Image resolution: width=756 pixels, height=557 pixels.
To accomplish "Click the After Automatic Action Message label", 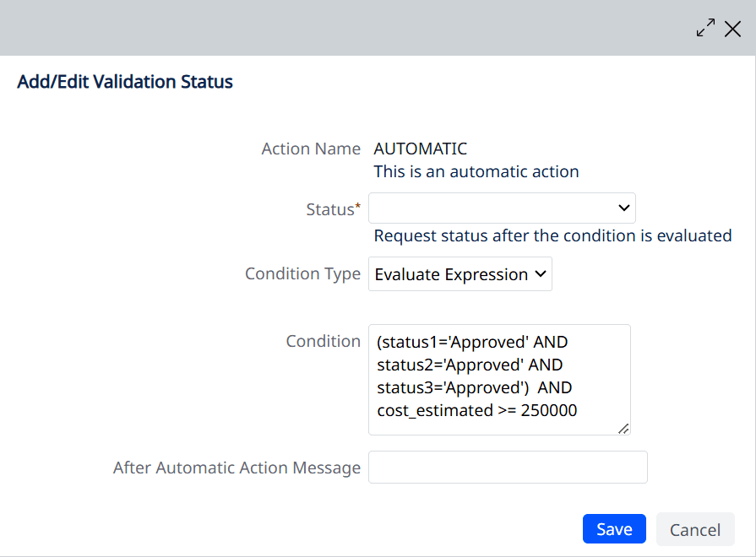I will [237, 468].
